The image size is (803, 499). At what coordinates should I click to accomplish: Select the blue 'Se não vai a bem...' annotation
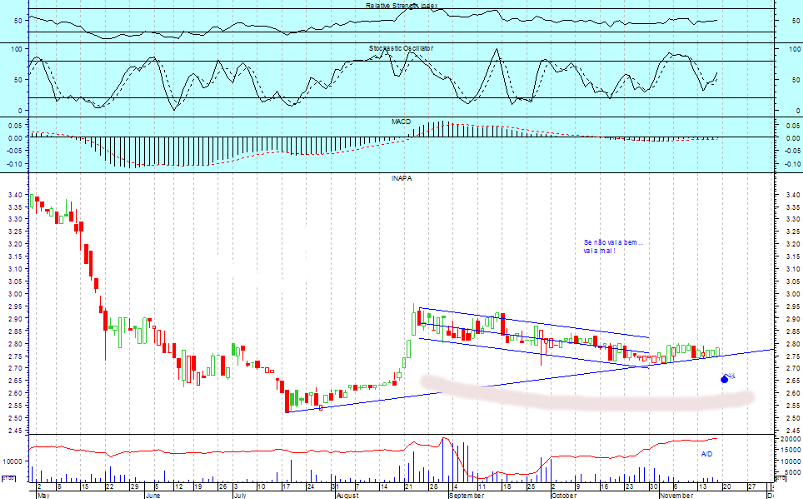pyautogui.click(x=612, y=246)
